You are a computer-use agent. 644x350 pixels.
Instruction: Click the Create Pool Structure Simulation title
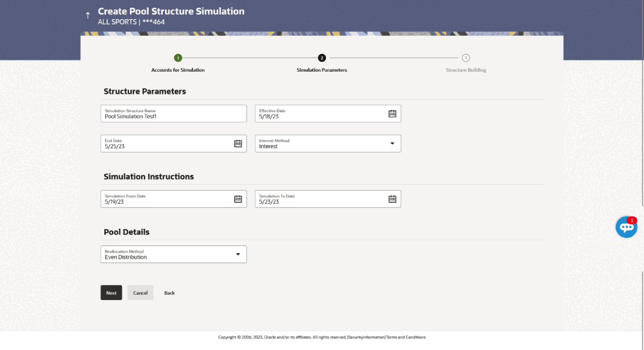tap(171, 11)
